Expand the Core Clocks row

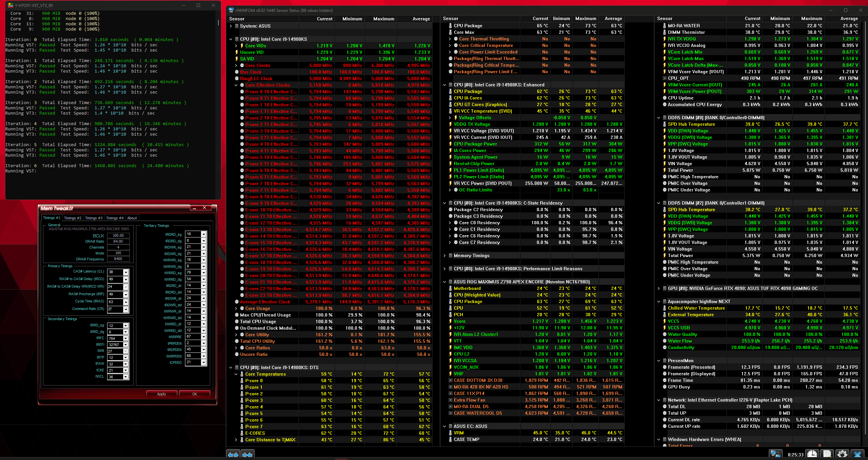click(236, 65)
